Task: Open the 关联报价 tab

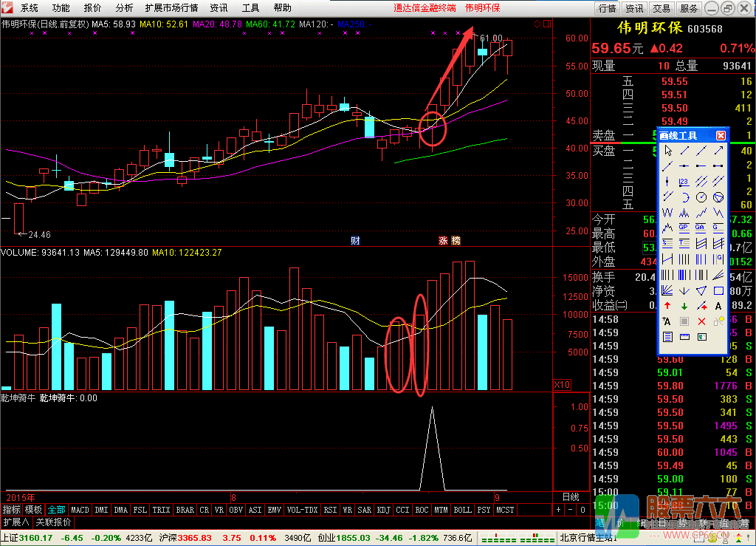Action: (53, 522)
